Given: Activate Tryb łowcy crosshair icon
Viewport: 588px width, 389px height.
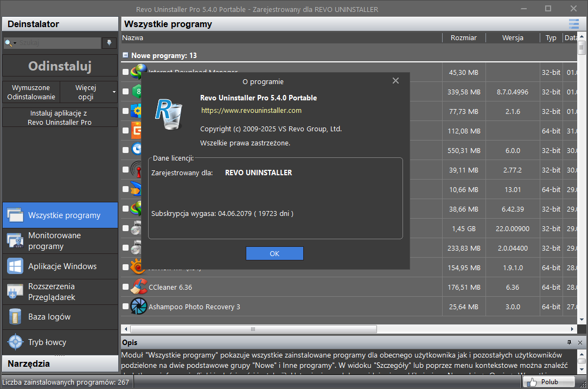Looking at the screenshot, I should click(15, 342).
